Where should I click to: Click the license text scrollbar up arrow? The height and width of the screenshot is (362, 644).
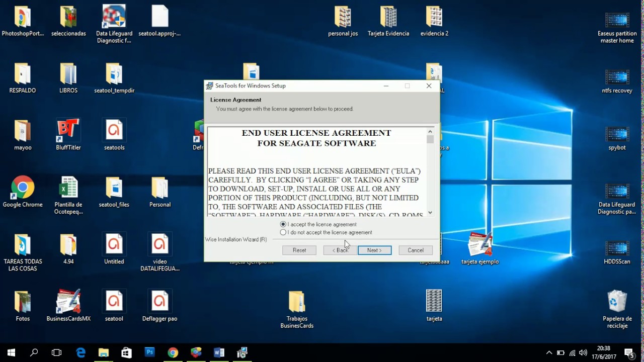(430, 131)
